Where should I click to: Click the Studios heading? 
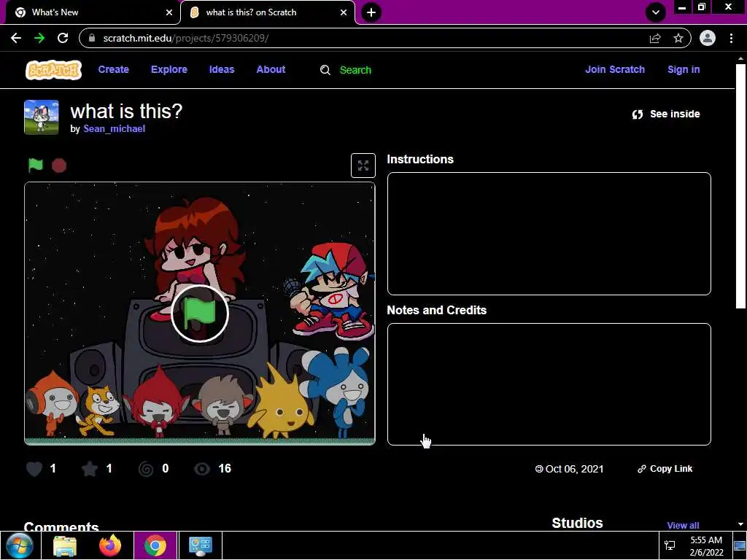click(577, 523)
